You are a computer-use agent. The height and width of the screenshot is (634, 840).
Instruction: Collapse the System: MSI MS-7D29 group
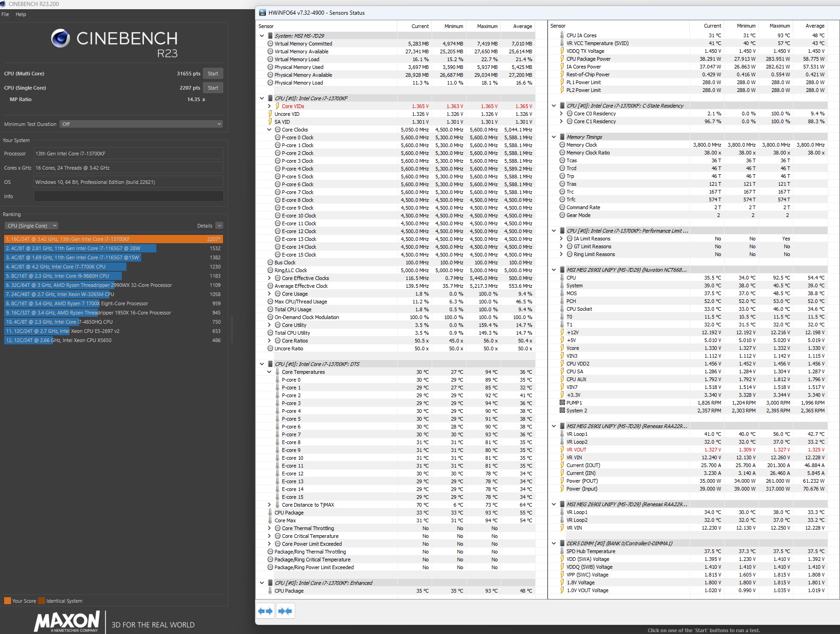[x=262, y=36]
